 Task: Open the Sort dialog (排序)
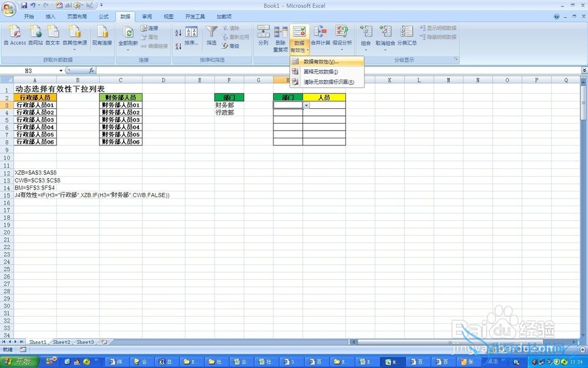(x=191, y=36)
